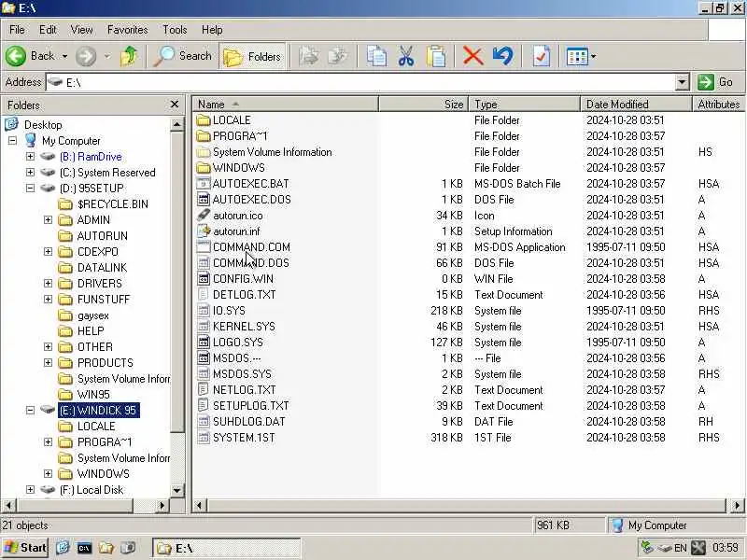This screenshot has width=747, height=560.
Task: Open the File menu
Action: click(x=17, y=30)
